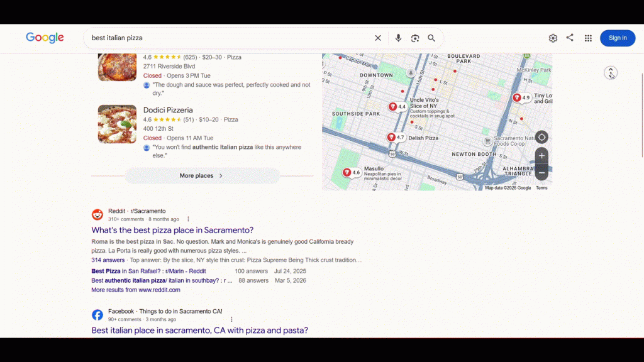Screen dimensions: 644x362
Task: Expand More places button
Action: pos(202,176)
